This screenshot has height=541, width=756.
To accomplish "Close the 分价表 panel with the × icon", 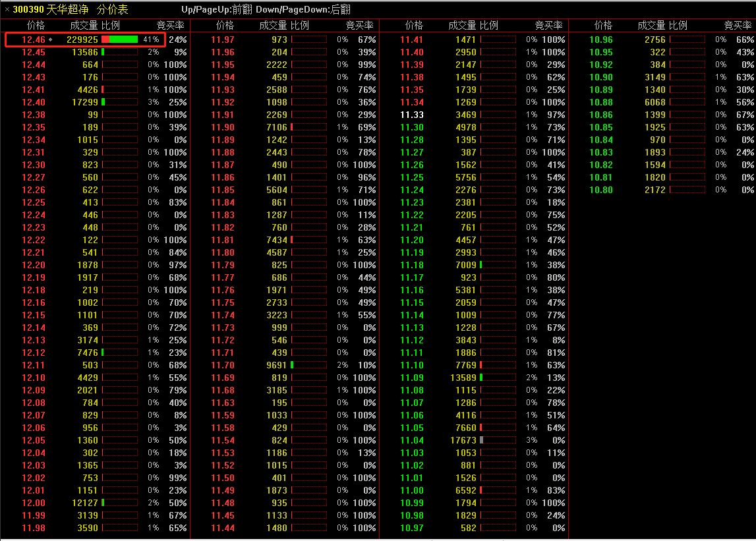I will 7,9.
